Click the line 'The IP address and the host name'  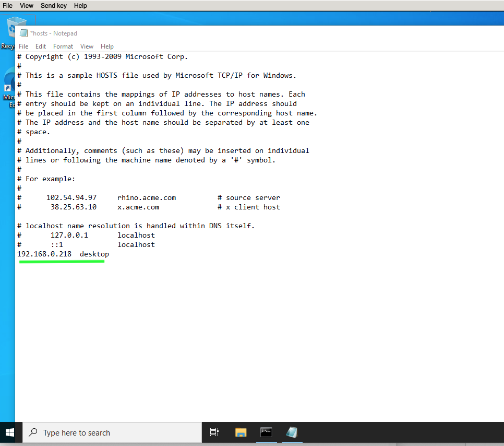point(163,123)
